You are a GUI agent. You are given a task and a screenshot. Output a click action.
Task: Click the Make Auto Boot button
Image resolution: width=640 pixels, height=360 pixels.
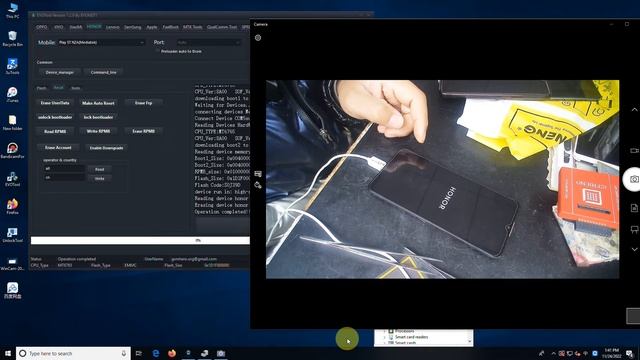[98, 103]
